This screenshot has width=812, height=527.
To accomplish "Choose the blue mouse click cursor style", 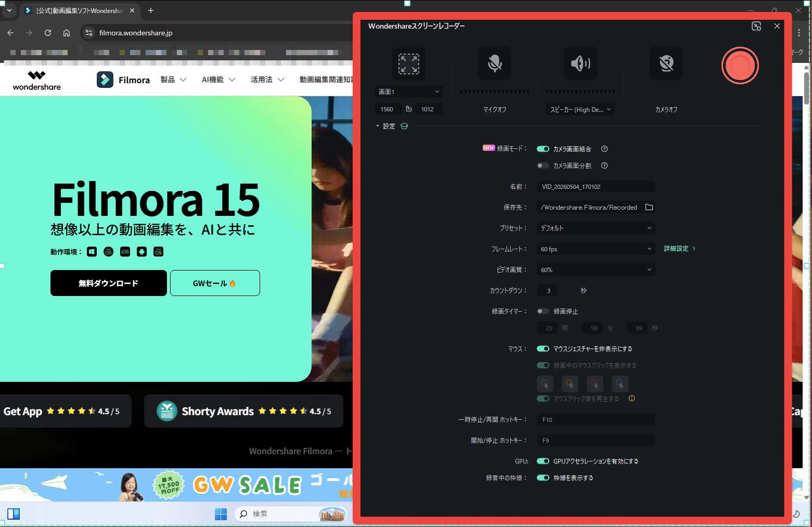I will tap(620, 384).
